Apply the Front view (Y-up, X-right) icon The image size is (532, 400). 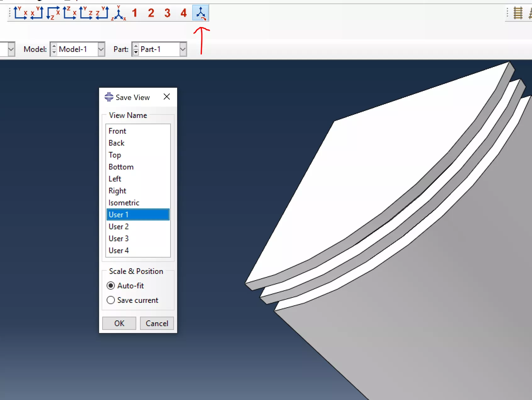click(20, 13)
